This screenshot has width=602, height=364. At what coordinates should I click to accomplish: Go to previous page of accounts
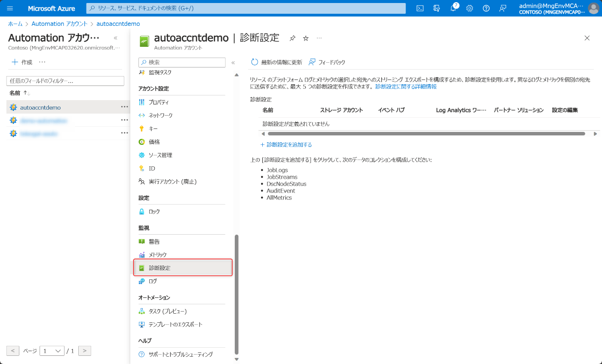(x=13, y=351)
